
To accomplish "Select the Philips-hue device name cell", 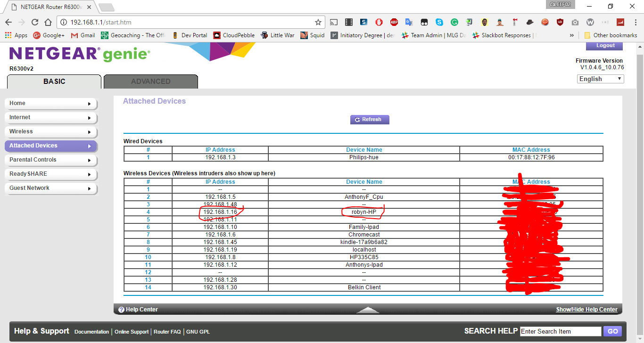I will 364,157.
